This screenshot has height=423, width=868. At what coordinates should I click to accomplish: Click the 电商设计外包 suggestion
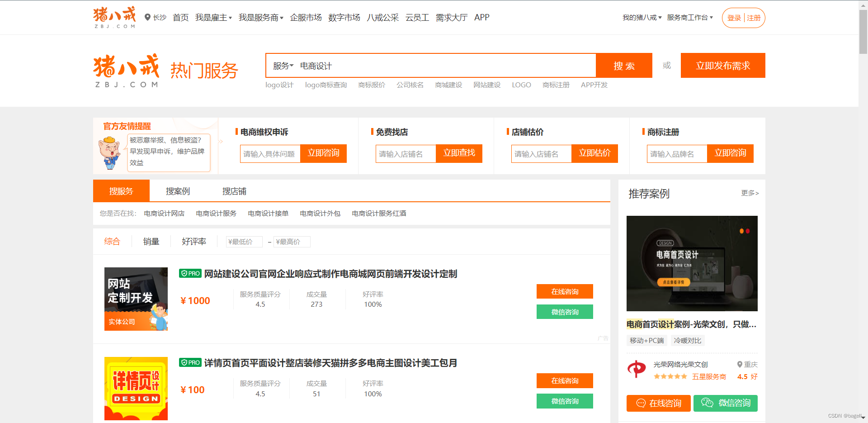coord(320,213)
